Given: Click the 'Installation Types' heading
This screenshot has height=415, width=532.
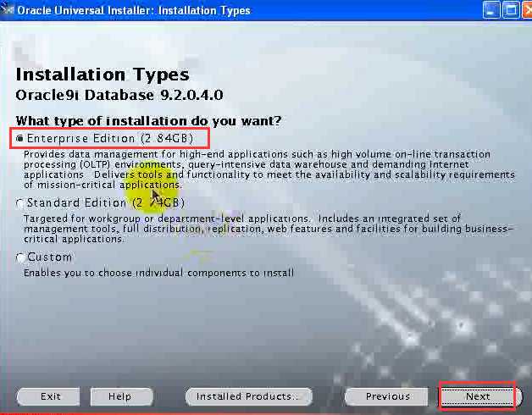Looking at the screenshot, I should click(x=103, y=75).
